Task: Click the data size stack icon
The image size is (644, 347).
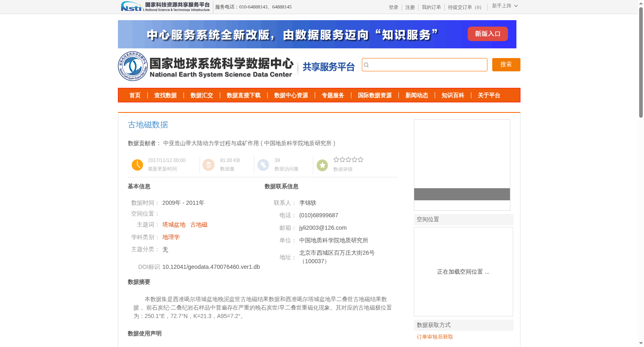Action: (208, 165)
